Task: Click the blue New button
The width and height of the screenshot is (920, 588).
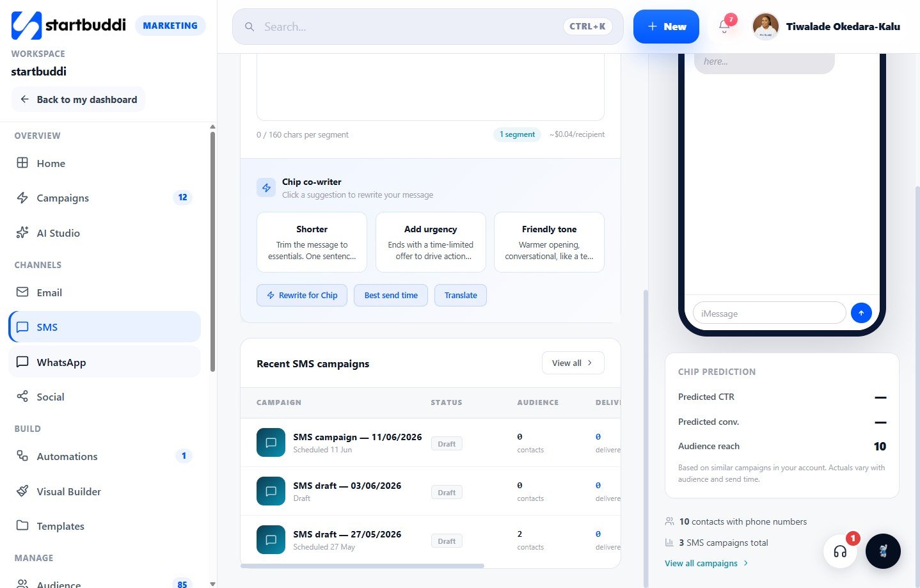Action: (666, 26)
